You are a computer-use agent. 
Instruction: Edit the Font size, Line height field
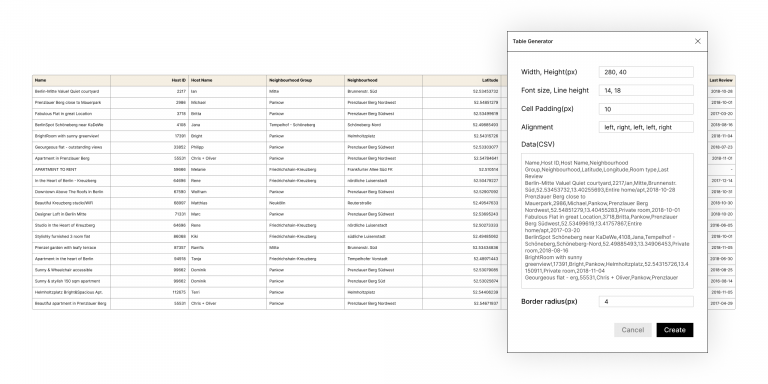tap(646, 90)
